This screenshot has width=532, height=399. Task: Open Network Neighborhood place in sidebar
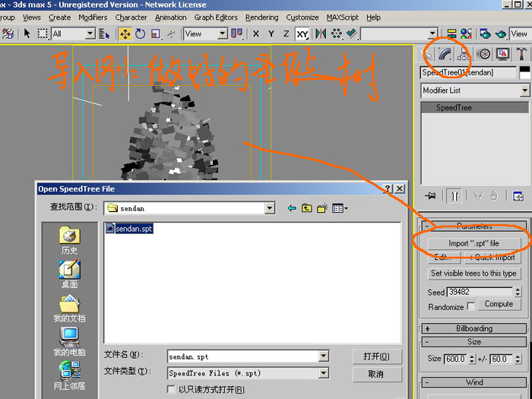pos(70,376)
